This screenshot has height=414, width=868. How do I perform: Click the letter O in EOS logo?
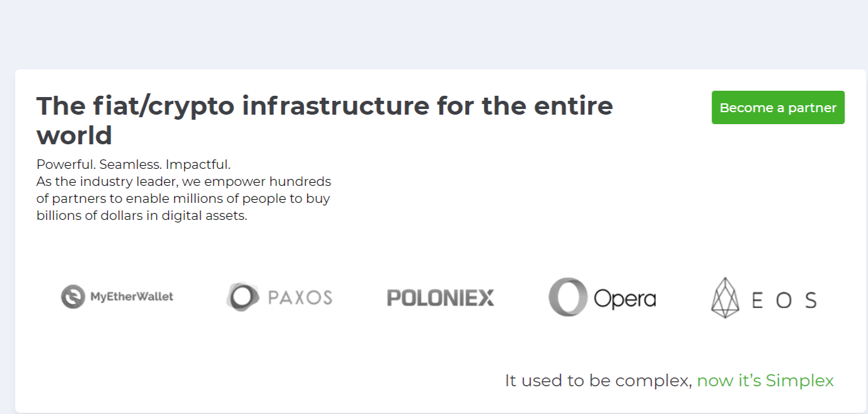coord(784,300)
